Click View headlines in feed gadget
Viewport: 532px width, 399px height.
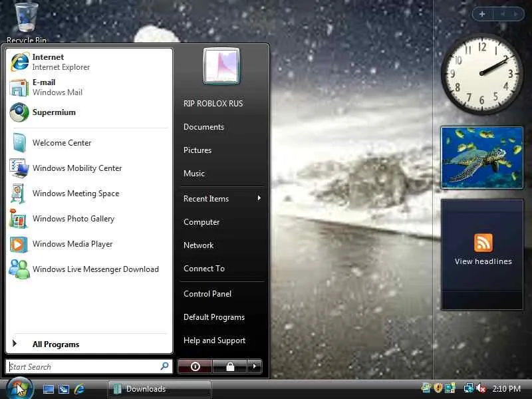point(483,261)
